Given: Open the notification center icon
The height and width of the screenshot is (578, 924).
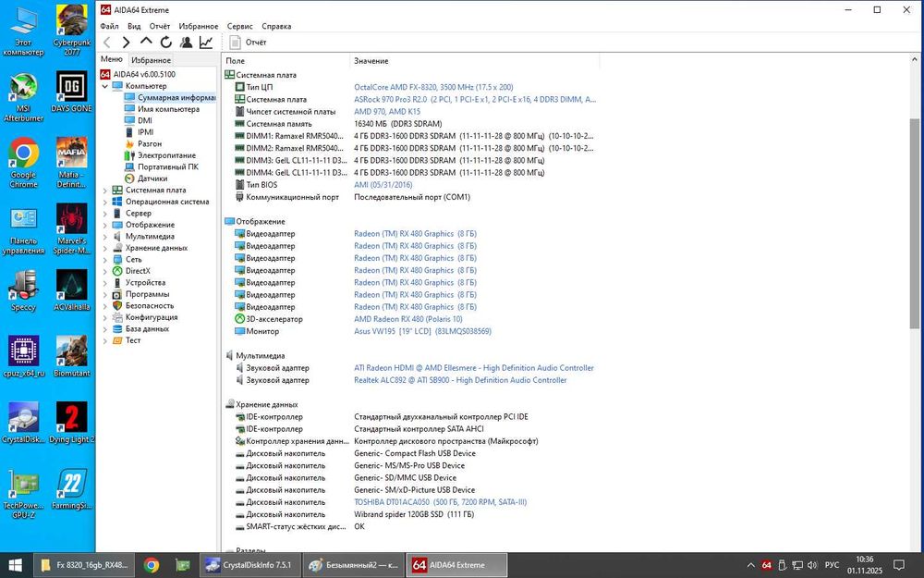Looking at the screenshot, I should [899, 566].
